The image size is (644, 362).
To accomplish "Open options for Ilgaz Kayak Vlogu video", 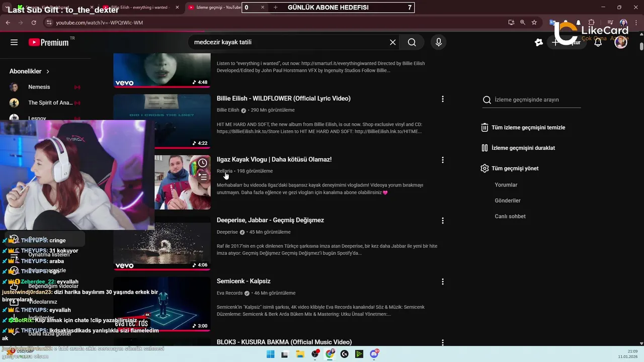I will [x=443, y=160].
